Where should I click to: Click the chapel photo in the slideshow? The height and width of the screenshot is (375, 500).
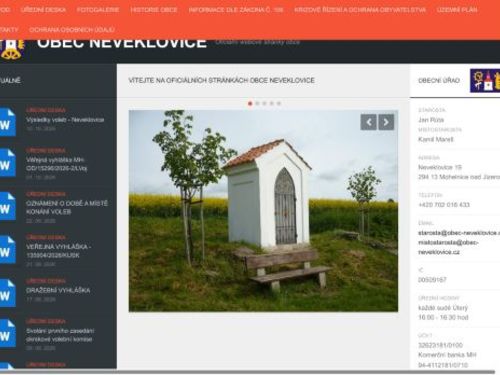click(263, 211)
